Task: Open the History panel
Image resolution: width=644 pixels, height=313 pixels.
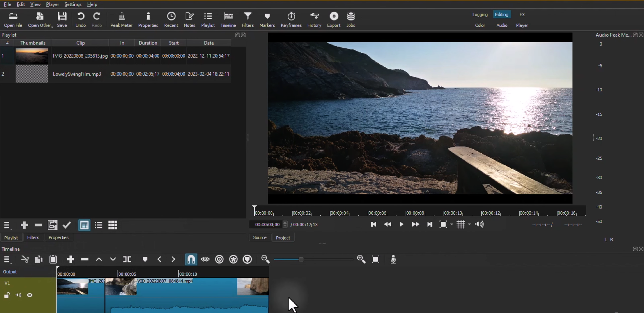Action: [314, 19]
